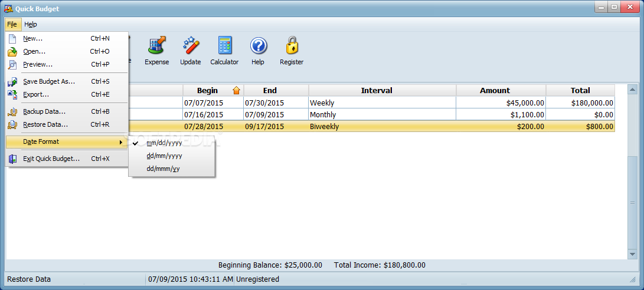Select the 07/07/2015 begin date cell

tap(213, 103)
